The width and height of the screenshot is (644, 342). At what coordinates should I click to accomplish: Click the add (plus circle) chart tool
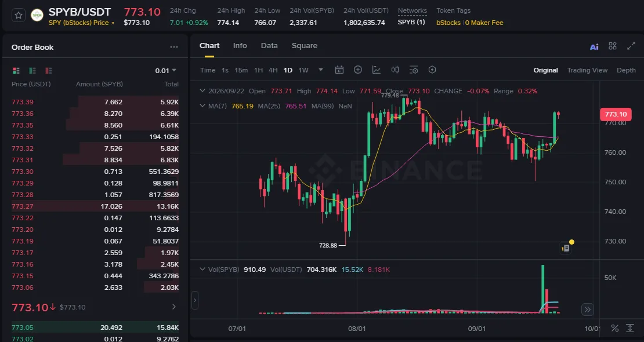pyautogui.click(x=358, y=70)
